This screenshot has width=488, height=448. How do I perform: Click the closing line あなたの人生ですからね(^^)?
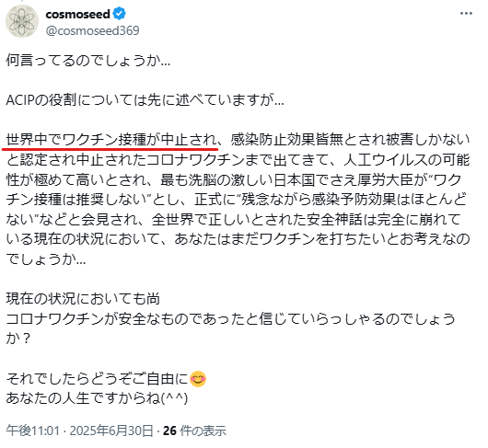tap(97, 398)
